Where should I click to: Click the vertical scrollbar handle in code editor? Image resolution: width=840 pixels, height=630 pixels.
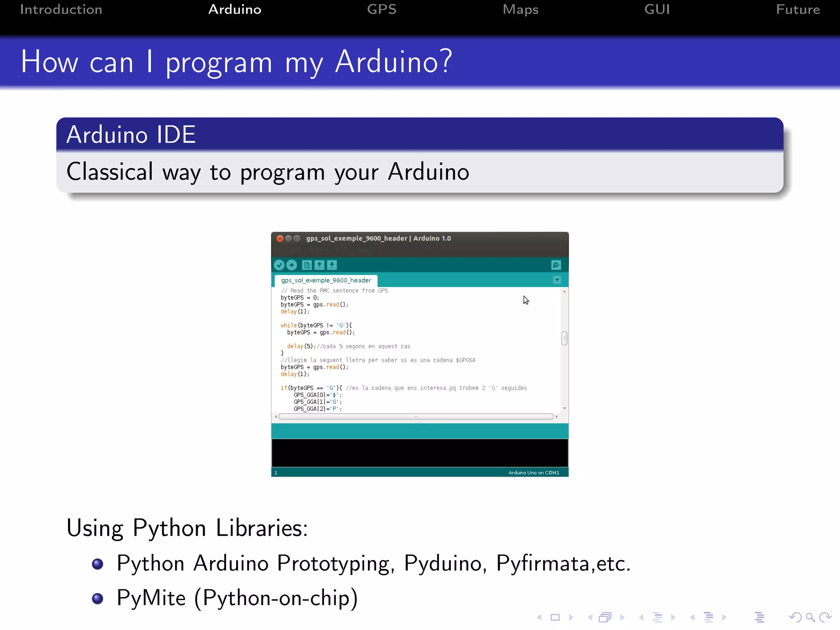tap(564, 338)
